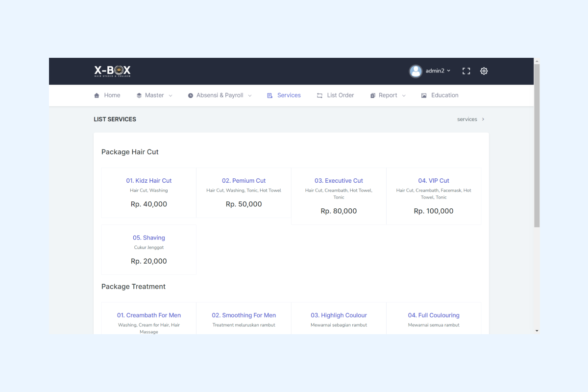The width and height of the screenshot is (588, 392).
Task: Open the 02. Pemium Cut service
Action: click(244, 181)
